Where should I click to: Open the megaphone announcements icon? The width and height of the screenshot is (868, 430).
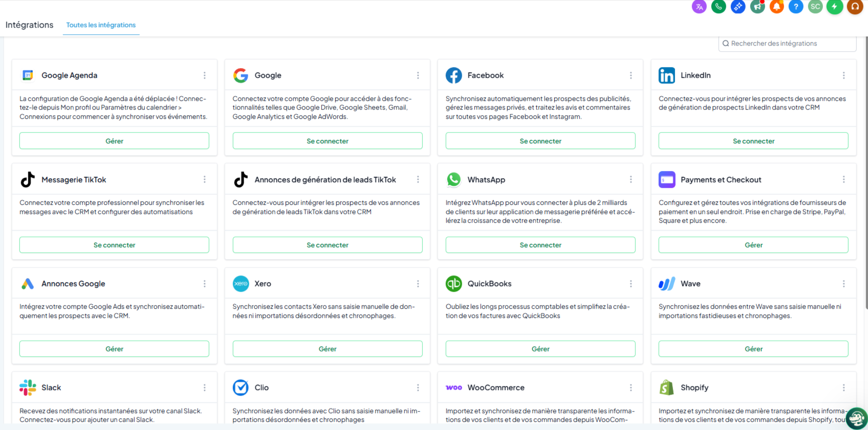click(757, 7)
